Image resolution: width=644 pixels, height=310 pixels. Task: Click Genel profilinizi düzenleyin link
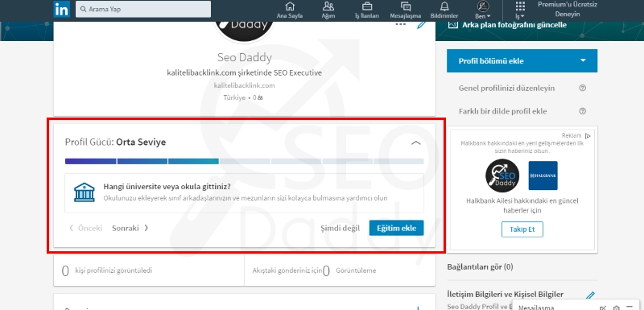click(x=506, y=88)
